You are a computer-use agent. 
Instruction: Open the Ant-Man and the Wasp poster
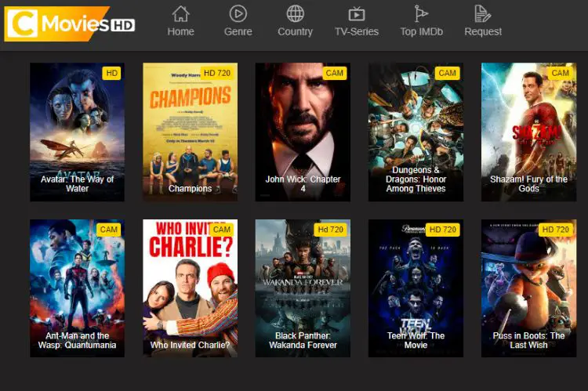pos(78,288)
